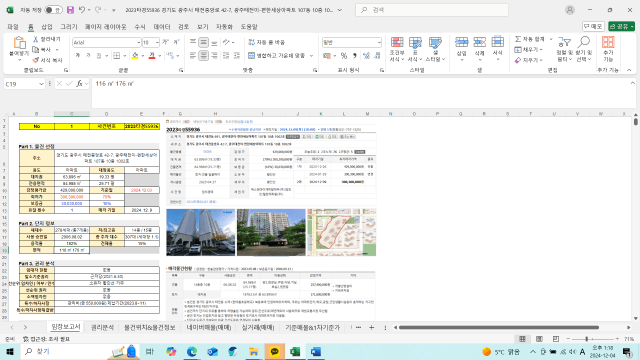Click the increase indent icon
This screenshot has height=360, width=640.
236,56
